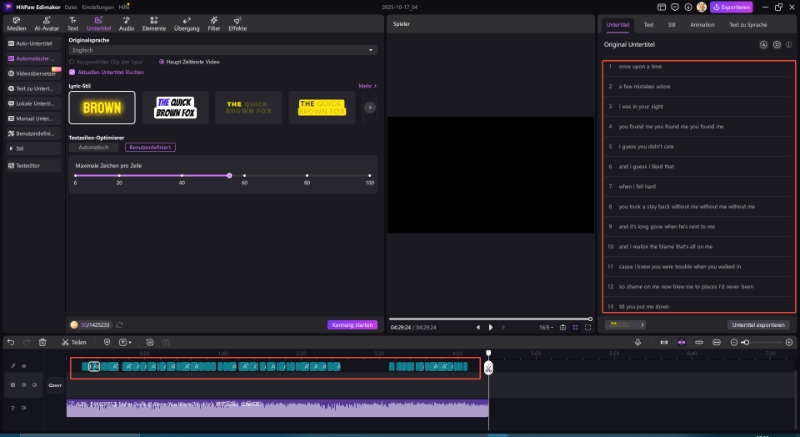The width and height of the screenshot is (800, 437).
Task: Uncheck 'Aktuellen Untertitel löschen' checkbox
Action: (x=71, y=72)
